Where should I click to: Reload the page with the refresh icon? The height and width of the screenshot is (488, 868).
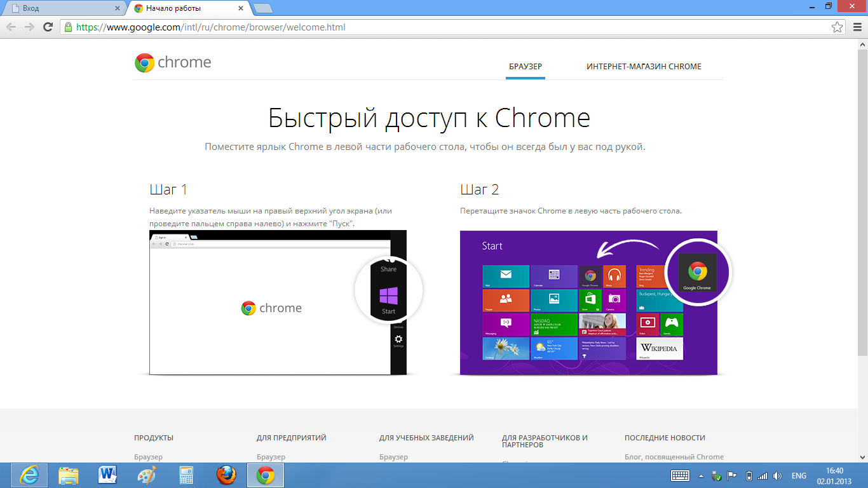pyautogui.click(x=48, y=27)
